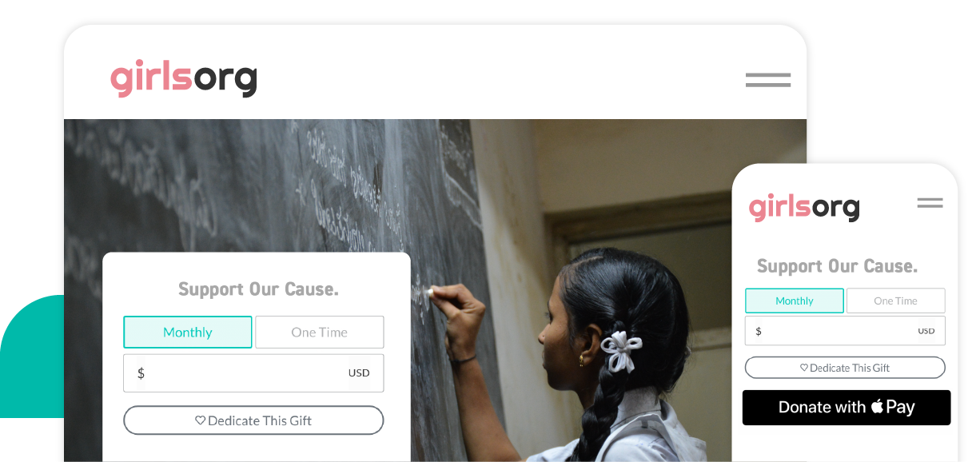Select One Time on the desktop form
Image resolution: width=980 pixels, height=462 pixels.
pyautogui.click(x=320, y=333)
